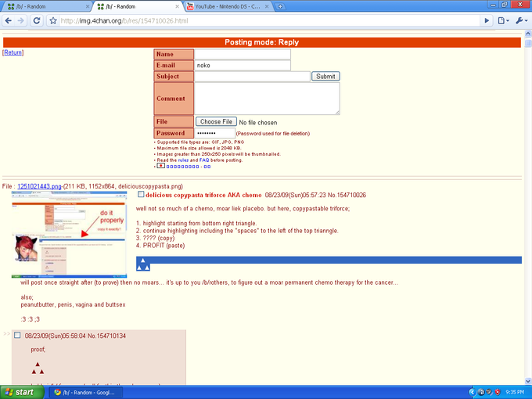532x399 pixels.
Task: Bookmark this page with the star icon
Action: point(53,20)
